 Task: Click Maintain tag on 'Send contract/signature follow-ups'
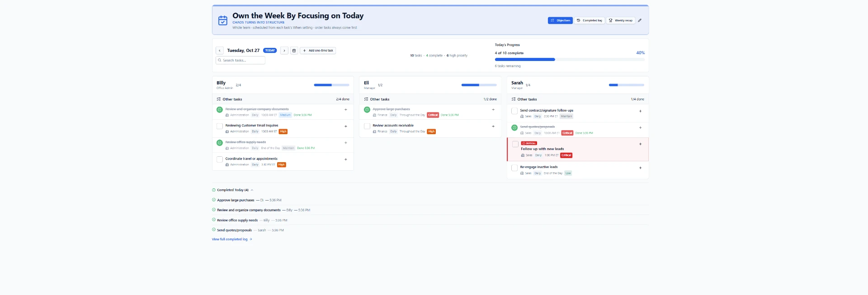pos(566,117)
